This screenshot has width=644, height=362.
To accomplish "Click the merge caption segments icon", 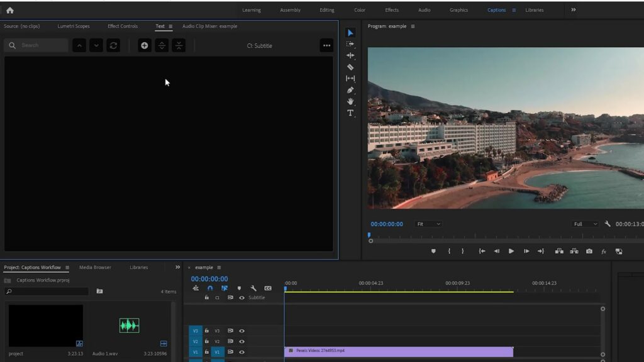I will tap(179, 45).
